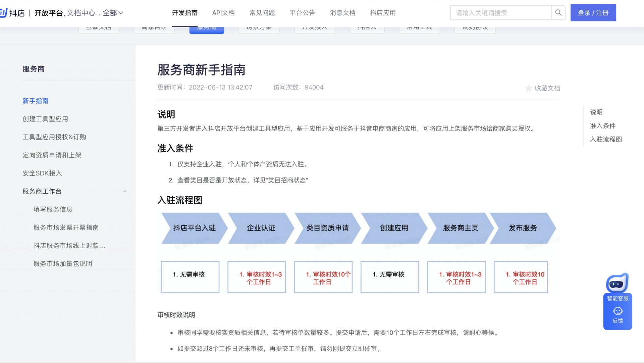Image resolution: width=644 pixels, height=363 pixels.
Task: Jump to 准入条件 in the page outline
Action: [603, 126]
